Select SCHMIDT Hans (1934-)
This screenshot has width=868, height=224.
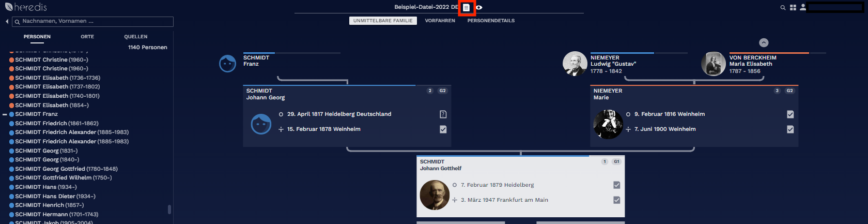[46, 187]
